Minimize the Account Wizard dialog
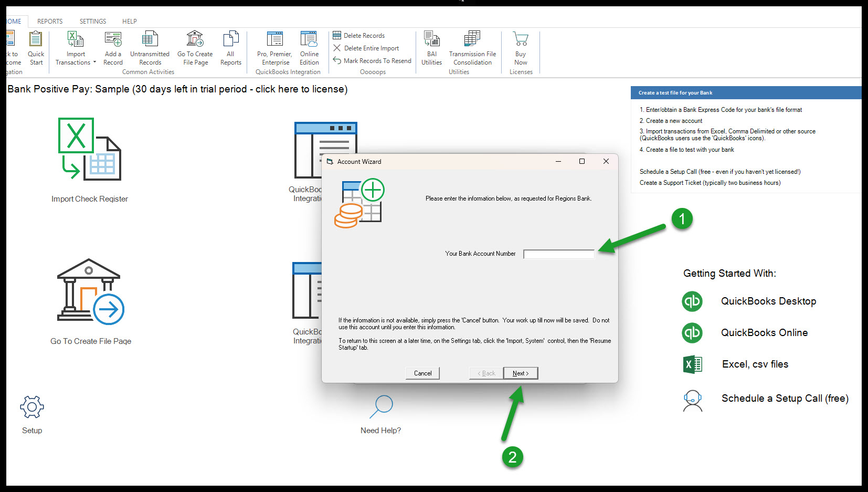 pos(558,161)
